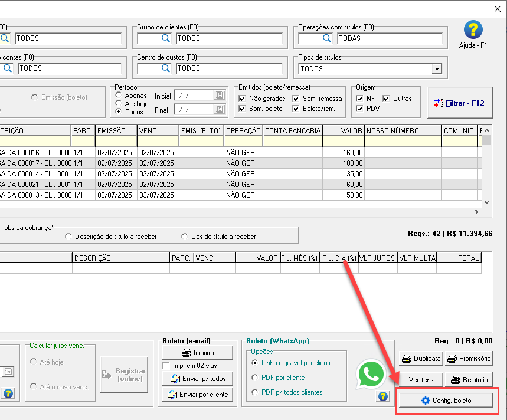Toggle NF origin checkbox
The height and width of the screenshot is (420, 507).
[359, 98]
